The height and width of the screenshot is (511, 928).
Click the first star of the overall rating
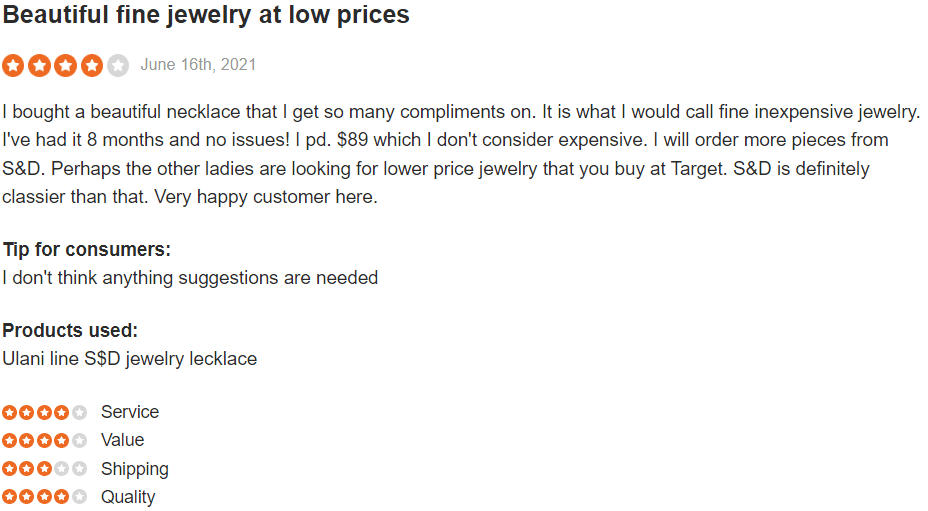pos(13,65)
